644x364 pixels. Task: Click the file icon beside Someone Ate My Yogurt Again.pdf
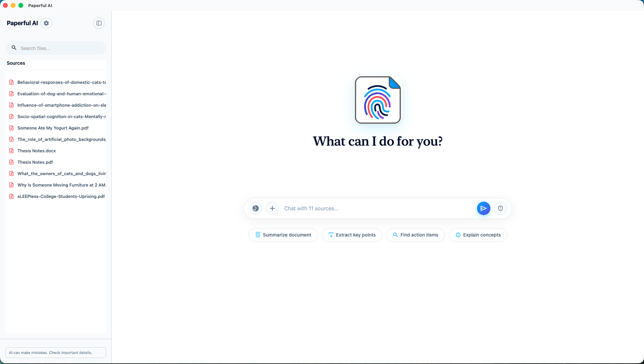point(11,128)
